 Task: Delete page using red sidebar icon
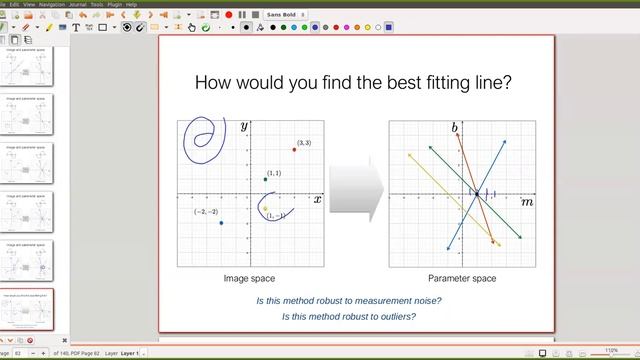(x=30, y=340)
